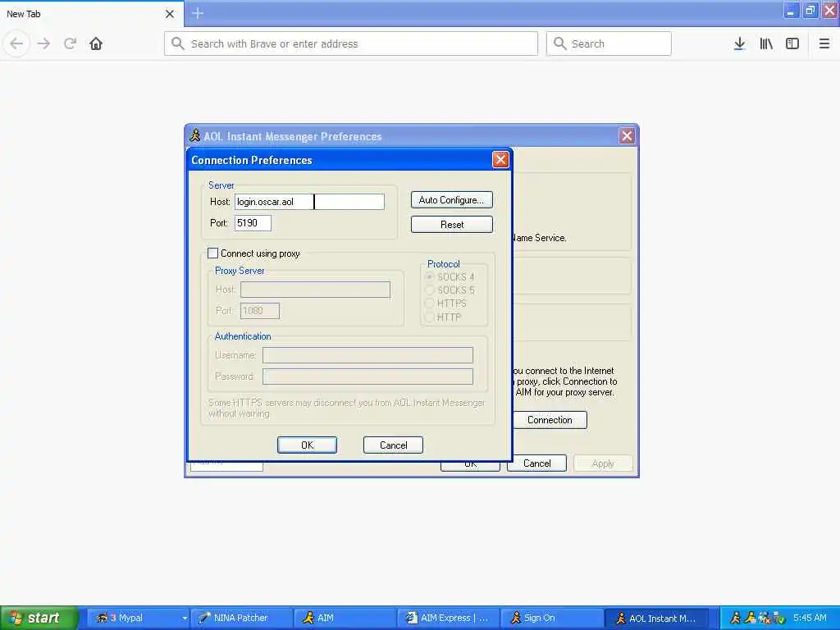Click the Authentication Username field
The width and height of the screenshot is (840, 630).
click(367, 355)
